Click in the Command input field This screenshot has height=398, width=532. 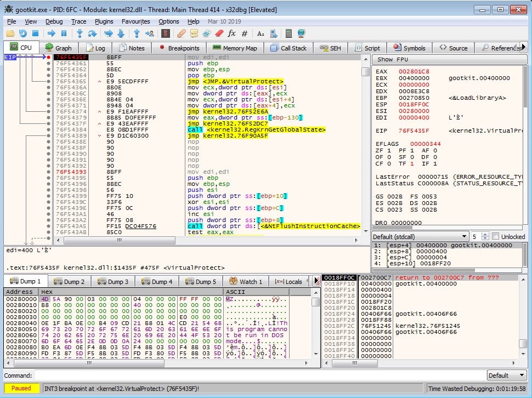(x=258, y=376)
